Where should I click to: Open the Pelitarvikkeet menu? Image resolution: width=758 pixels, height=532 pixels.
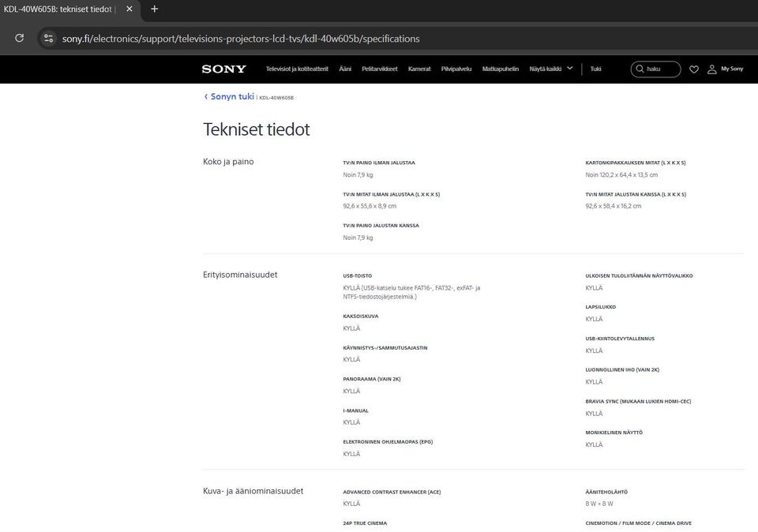click(380, 69)
